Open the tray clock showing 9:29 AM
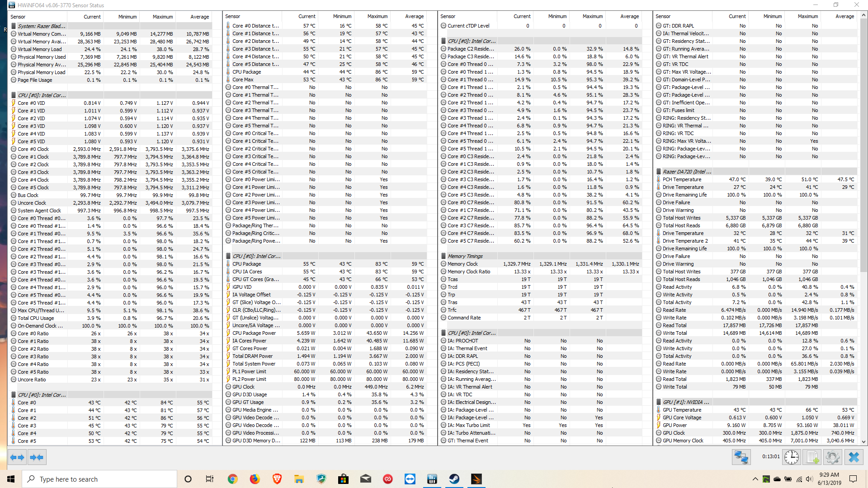Screen dimensions: 868x488 click(x=829, y=479)
